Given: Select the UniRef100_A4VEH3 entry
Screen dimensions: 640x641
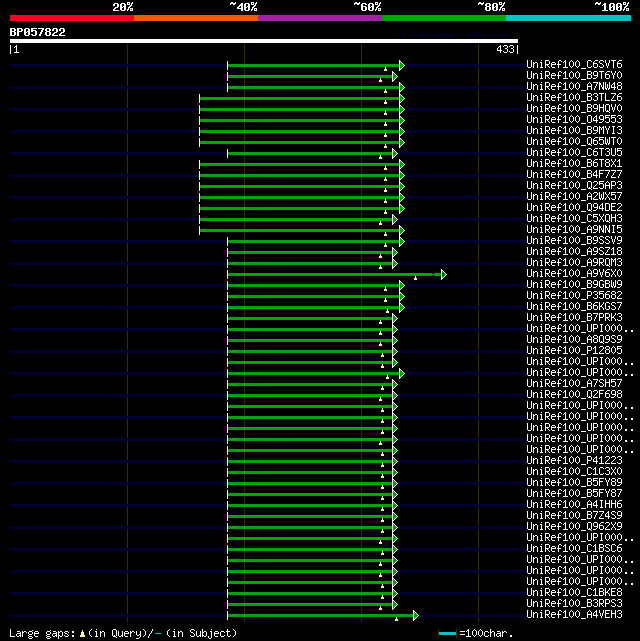Looking at the screenshot, I should 574,615.
